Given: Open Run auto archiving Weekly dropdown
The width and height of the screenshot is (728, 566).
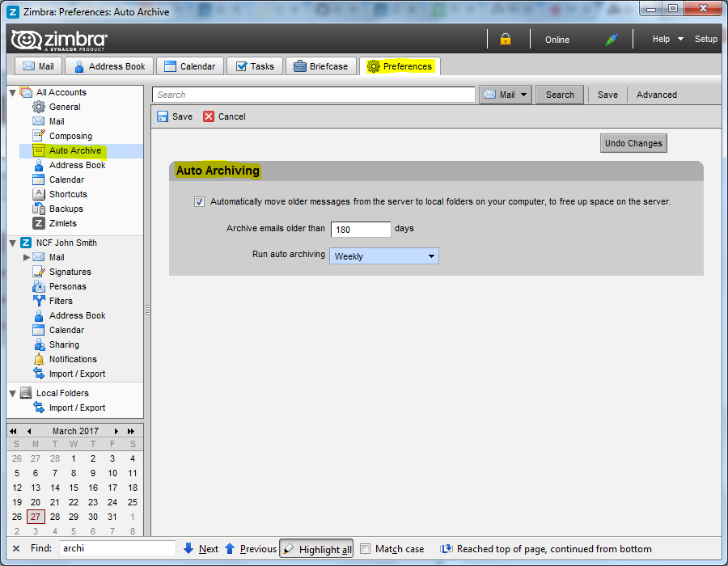Looking at the screenshot, I should pyautogui.click(x=384, y=256).
